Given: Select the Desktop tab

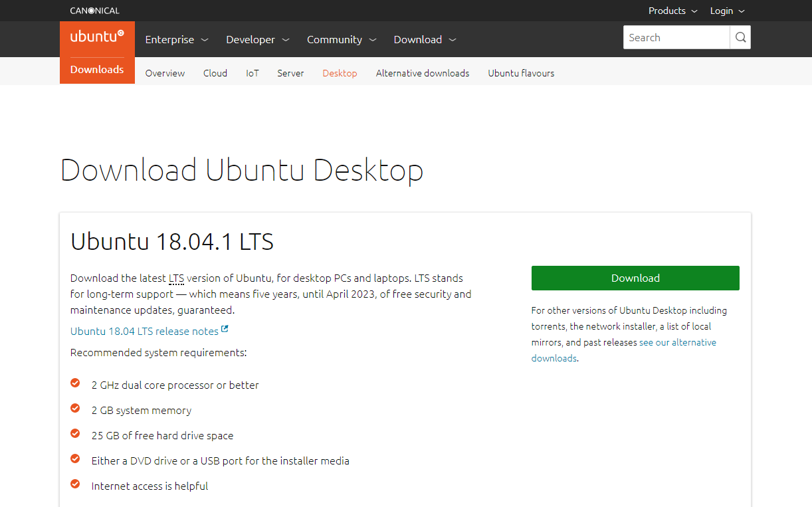Looking at the screenshot, I should pos(340,73).
